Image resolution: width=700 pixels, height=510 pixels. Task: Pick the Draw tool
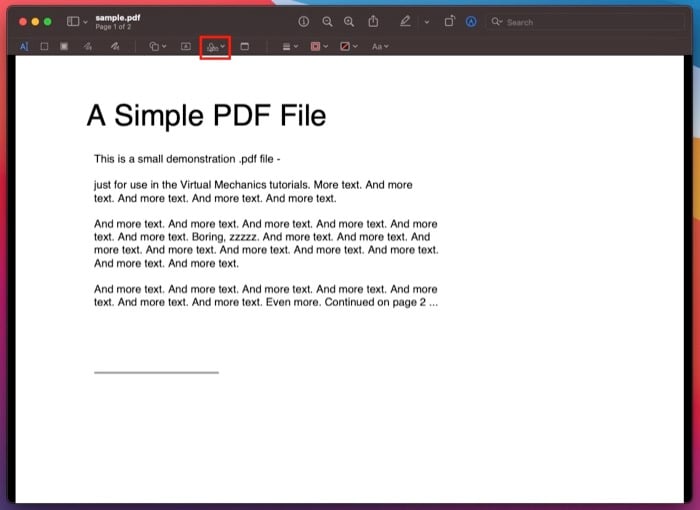pos(115,46)
